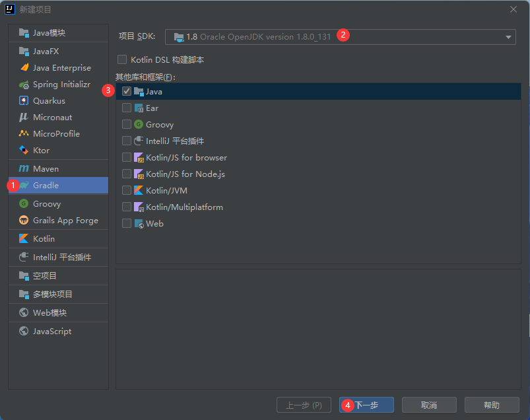
Task: Click the 多模块项目 folder icon
Action: click(24, 295)
